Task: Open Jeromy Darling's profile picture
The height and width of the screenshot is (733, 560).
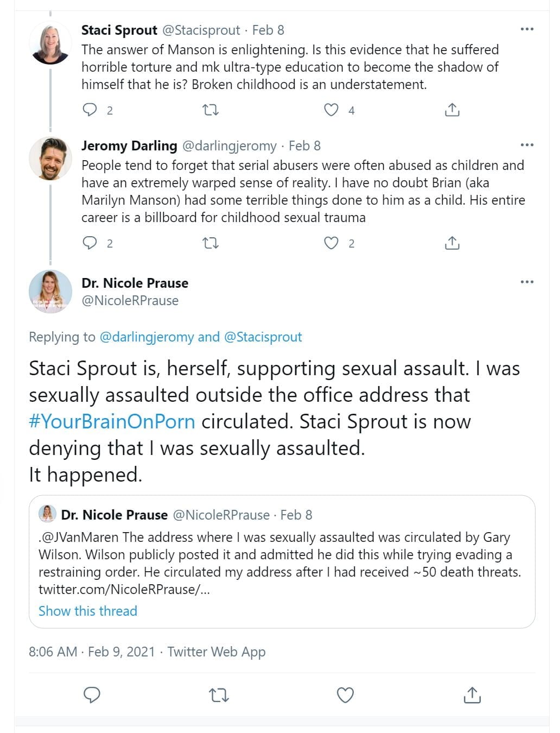Action: pos(50,158)
